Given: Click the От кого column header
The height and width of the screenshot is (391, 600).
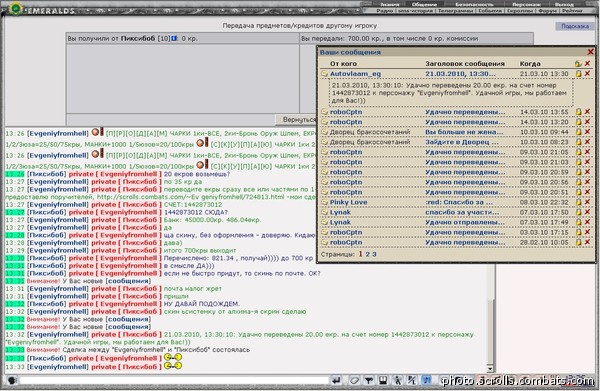Looking at the screenshot, I should [x=343, y=64].
